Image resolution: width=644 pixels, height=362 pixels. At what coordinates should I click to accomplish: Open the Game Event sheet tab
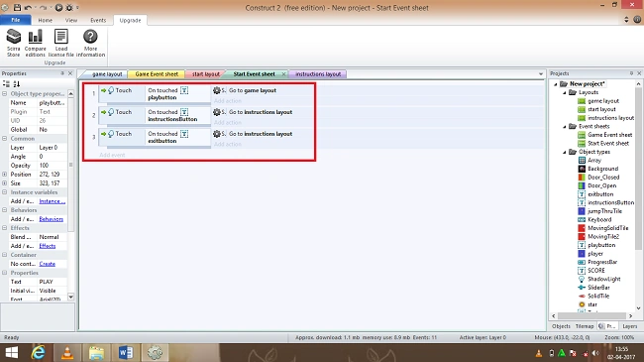[x=157, y=74]
